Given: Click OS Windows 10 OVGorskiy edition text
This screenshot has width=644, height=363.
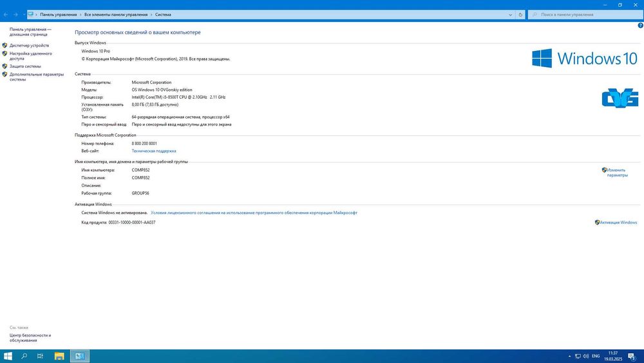Looking at the screenshot, I should (162, 90).
